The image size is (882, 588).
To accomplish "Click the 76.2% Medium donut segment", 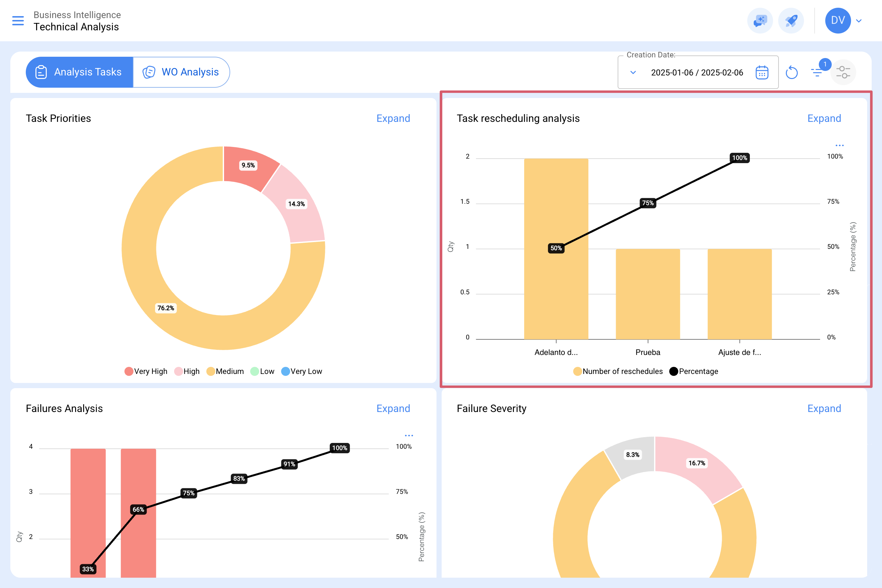I will (x=166, y=308).
